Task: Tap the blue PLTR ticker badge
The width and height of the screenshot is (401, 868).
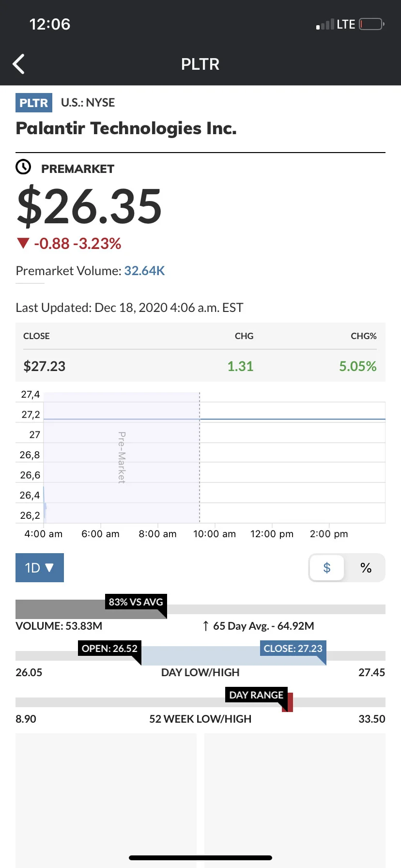Action: 34,103
